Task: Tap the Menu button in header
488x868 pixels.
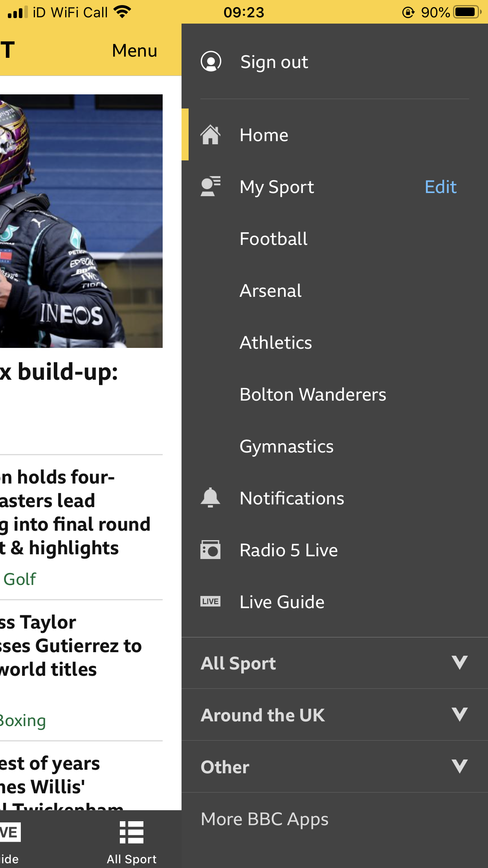Action: [x=134, y=50]
